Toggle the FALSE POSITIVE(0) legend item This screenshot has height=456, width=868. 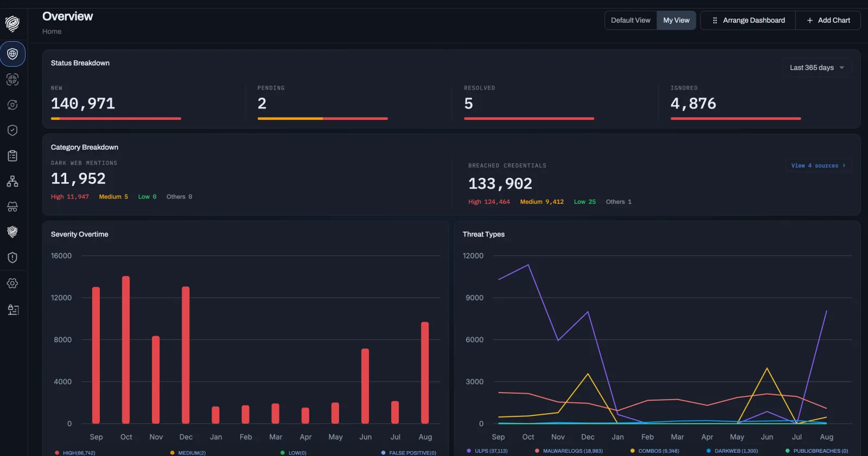(409, 453)
